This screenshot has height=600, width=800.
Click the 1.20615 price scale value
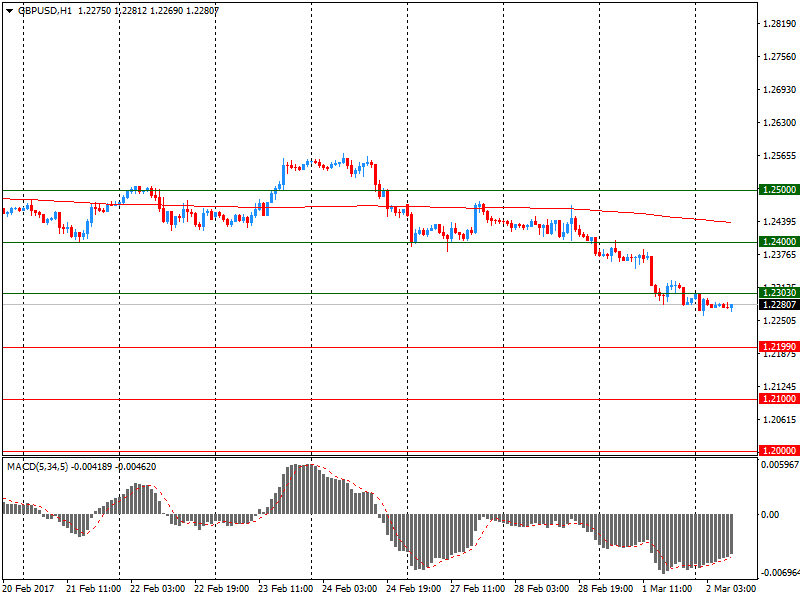[x=779, y=419]
